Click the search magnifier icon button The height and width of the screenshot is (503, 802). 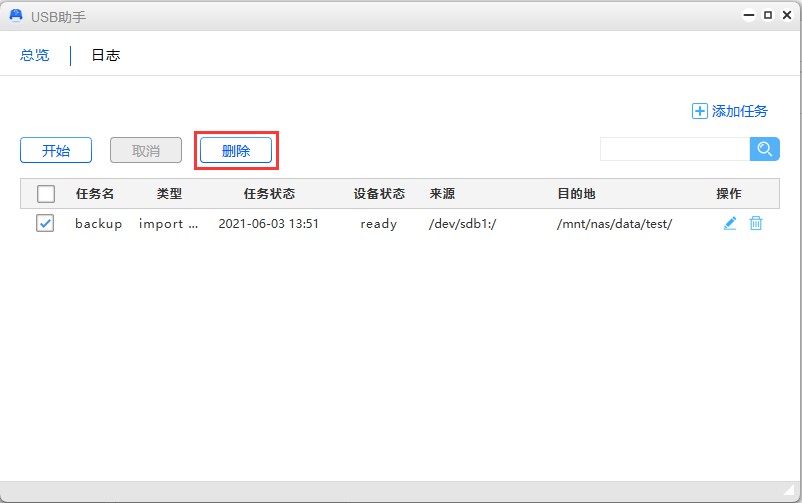coord(765,149)
